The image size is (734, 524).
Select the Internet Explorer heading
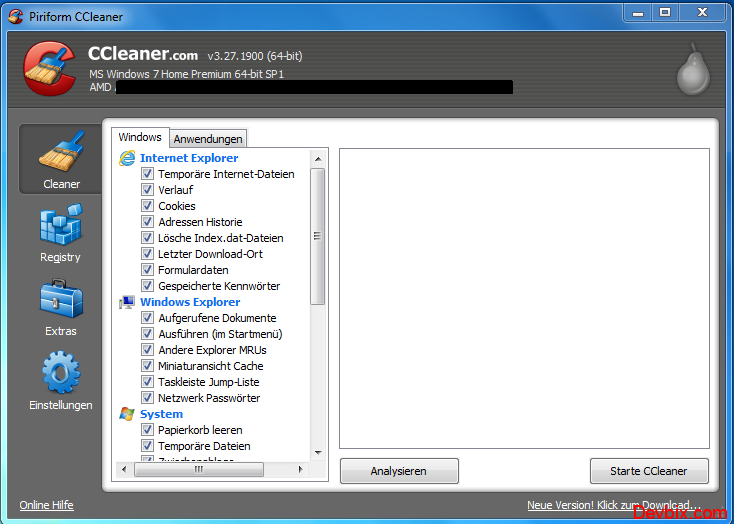[x=189, y=158]
